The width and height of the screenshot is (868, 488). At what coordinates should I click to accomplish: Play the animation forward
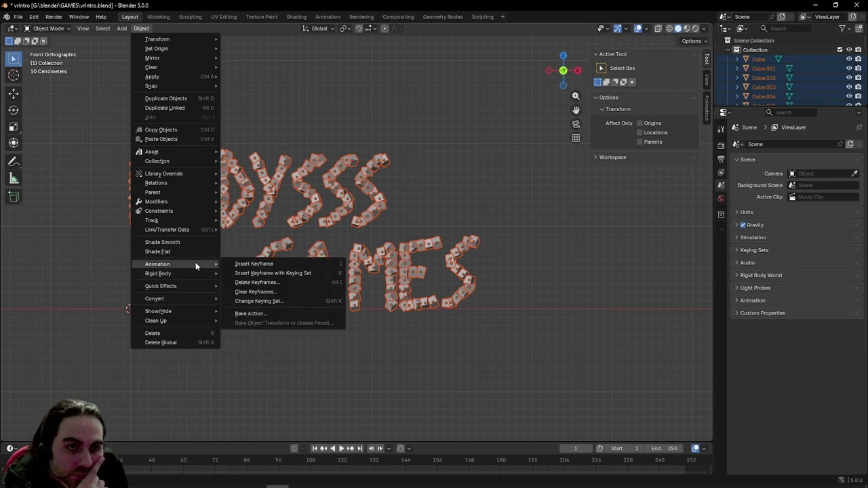(x=341, y=448)
